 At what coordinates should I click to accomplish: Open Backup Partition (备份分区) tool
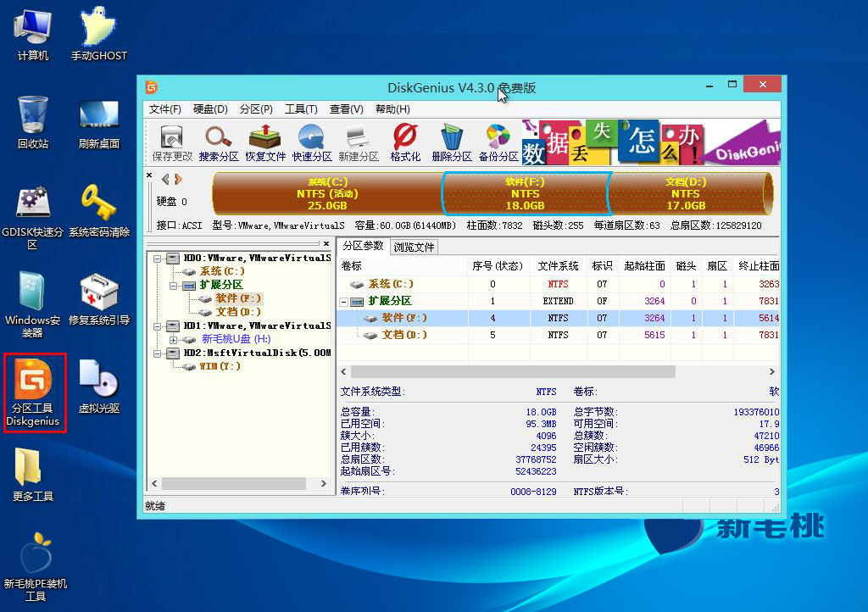(x=498, y=143)
